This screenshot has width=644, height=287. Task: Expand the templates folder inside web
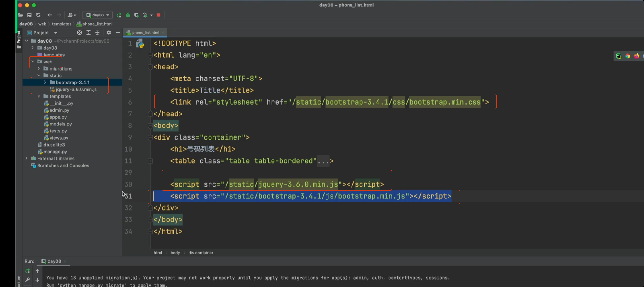tap(39, 96)
